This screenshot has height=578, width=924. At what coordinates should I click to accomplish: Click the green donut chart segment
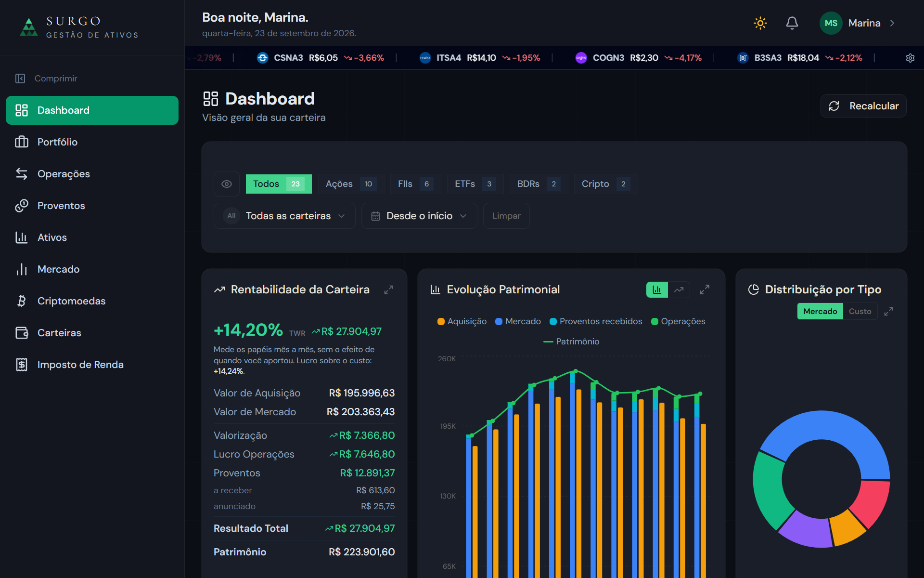(x=770, y=489)
